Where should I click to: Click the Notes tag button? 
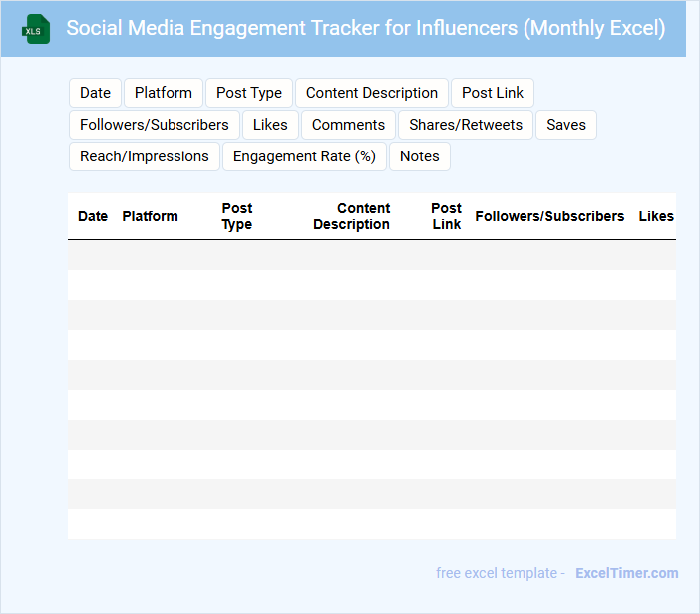(420, 156)
